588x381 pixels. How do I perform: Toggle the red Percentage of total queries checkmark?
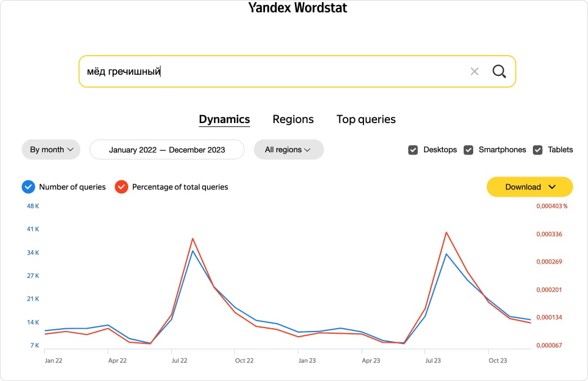click(x=122, y=187)
